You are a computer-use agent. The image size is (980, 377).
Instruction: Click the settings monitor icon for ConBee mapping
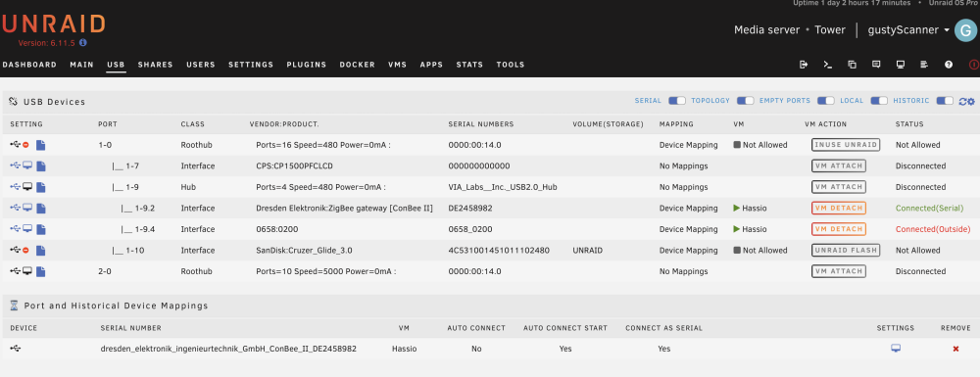tap(896, 349)
